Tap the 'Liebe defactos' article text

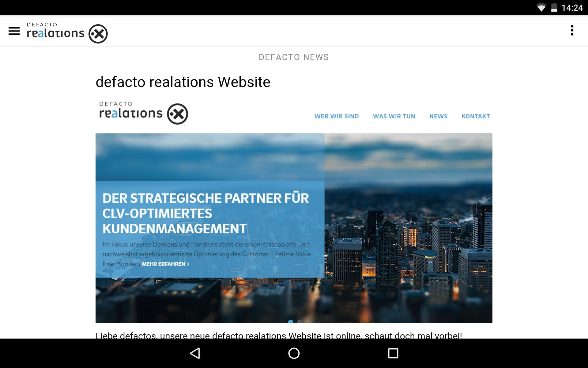pos(279,335)
